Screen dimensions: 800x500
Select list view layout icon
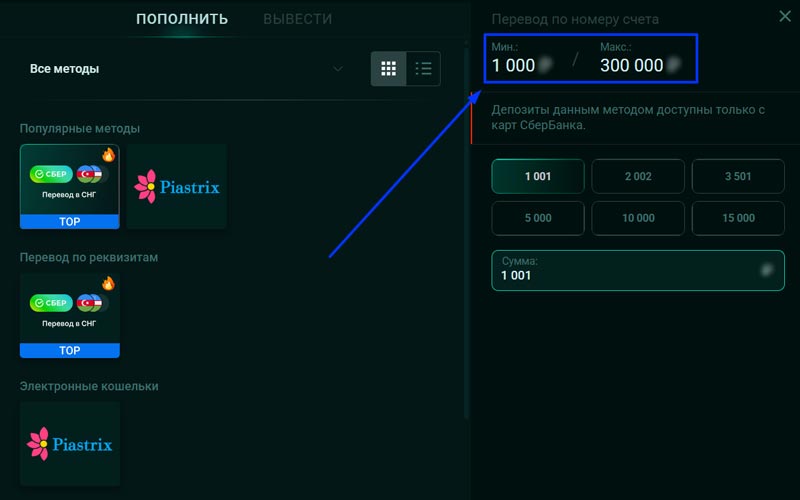click(x=423, y=68)
